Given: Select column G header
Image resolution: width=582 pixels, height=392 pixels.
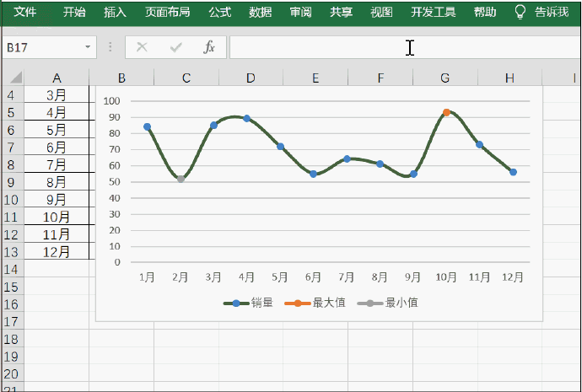Looking at the screenshot, I should point(445,78).
